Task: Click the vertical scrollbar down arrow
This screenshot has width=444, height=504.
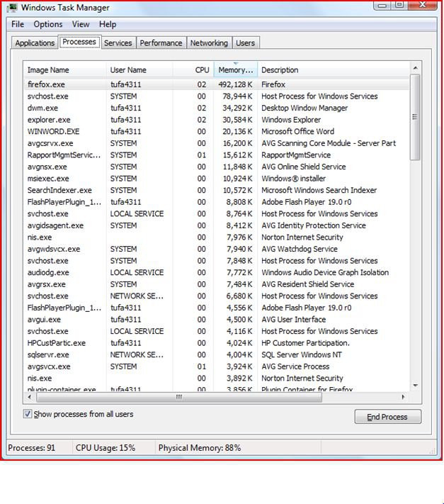Action: pos(415,385)
